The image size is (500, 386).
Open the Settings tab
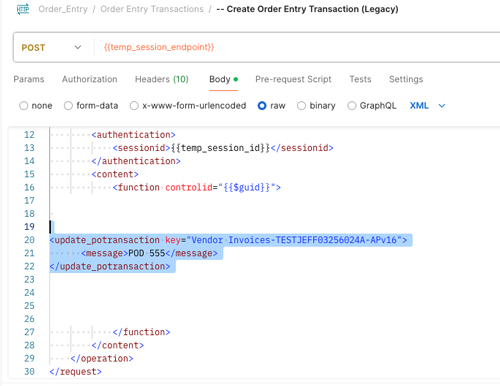[x=406, y=79]
